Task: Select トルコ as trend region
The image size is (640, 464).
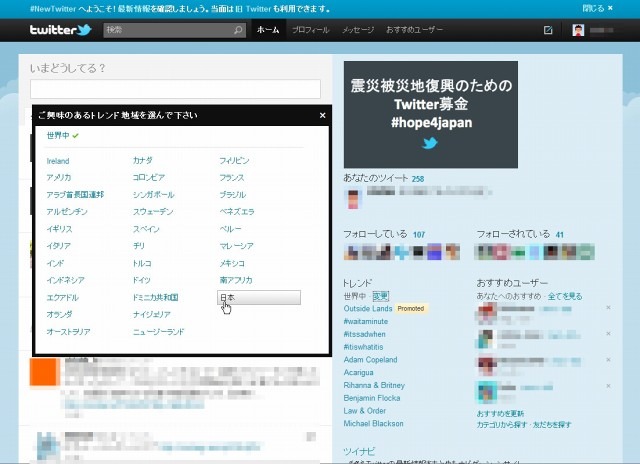Action: tap(142, 263)
